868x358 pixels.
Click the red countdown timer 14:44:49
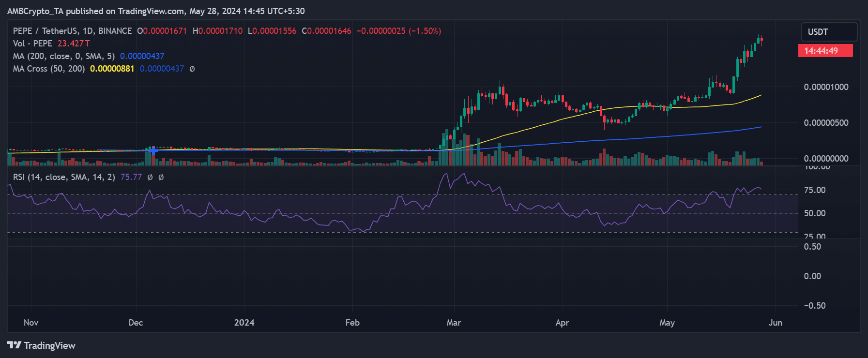(825, 51)
